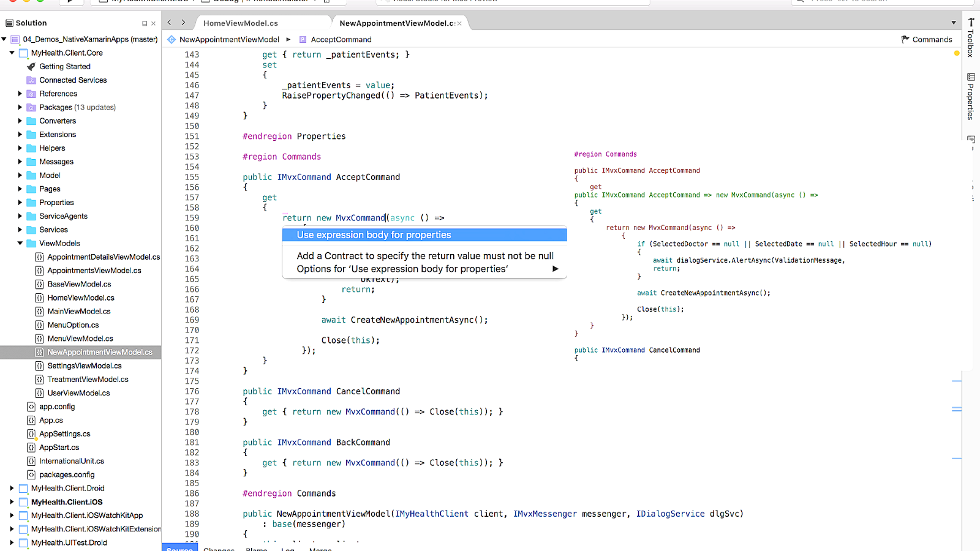Image resolution: width=980 pixels, height=551 pixels.
Task: Select MyHealth.Client.iOSWatchKitExtension project icon
Action: pyautogui.click(x=23, y=529)
